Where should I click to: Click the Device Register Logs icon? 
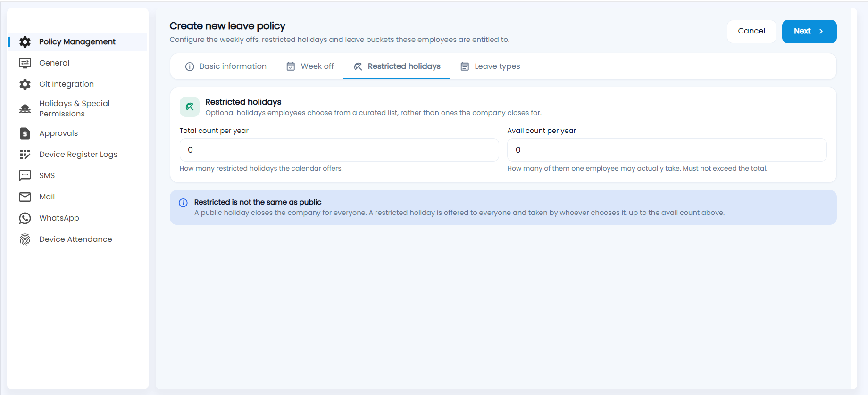click(x=25, y=155)
